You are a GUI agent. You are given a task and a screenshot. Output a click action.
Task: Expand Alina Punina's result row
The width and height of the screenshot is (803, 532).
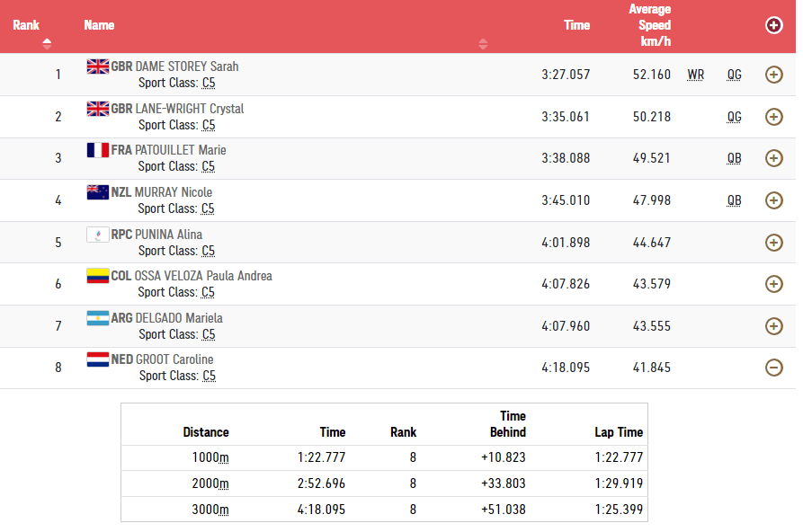pyautogui.click(x=773, y=243)
